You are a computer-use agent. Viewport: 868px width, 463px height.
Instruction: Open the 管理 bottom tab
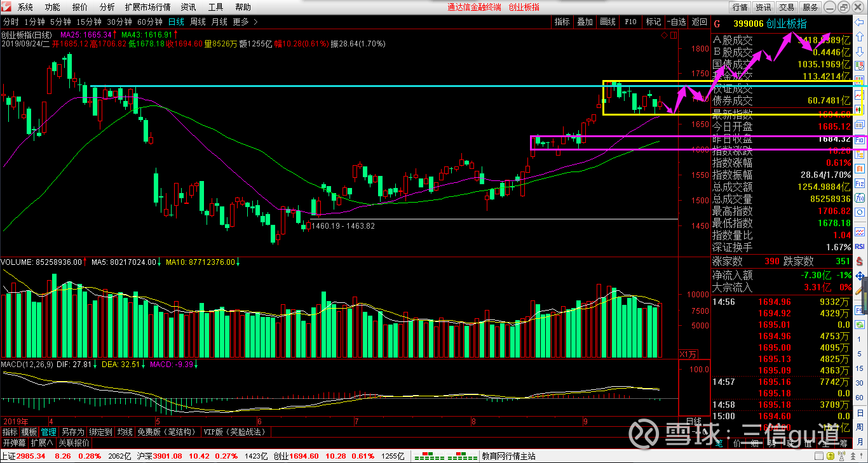click(x=49, y=432)
